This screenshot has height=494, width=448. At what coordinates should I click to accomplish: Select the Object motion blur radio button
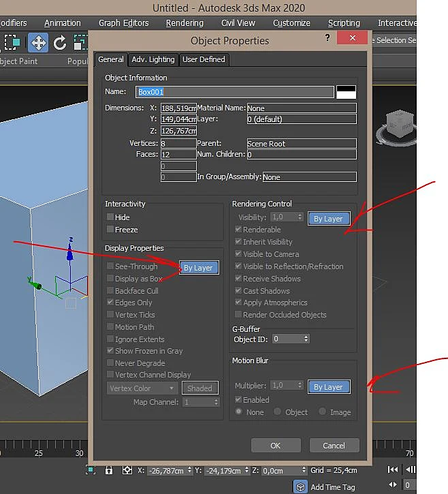click(x=277, y=412)
